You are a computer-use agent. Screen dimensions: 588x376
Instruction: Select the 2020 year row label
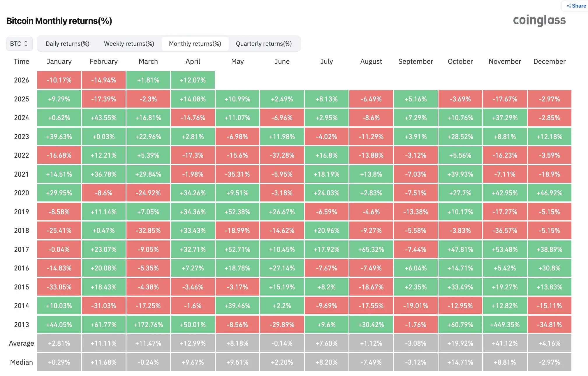click(x=22, y=193)
